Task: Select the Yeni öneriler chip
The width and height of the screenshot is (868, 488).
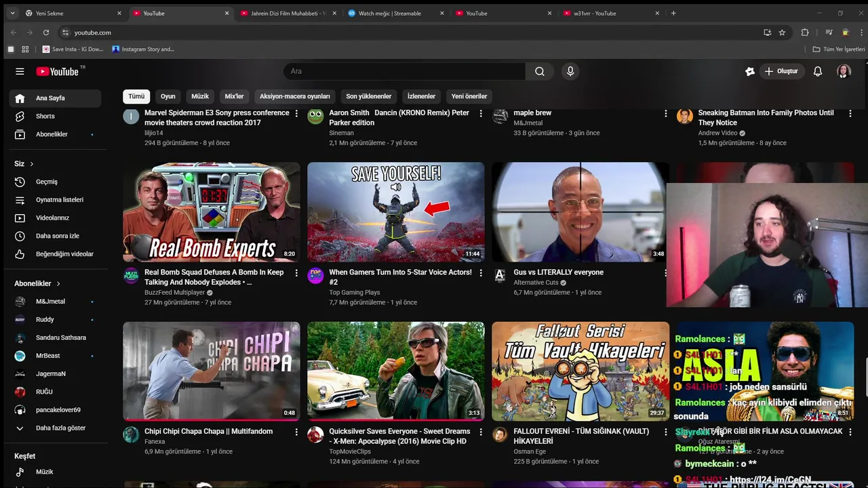Action: 469,96
